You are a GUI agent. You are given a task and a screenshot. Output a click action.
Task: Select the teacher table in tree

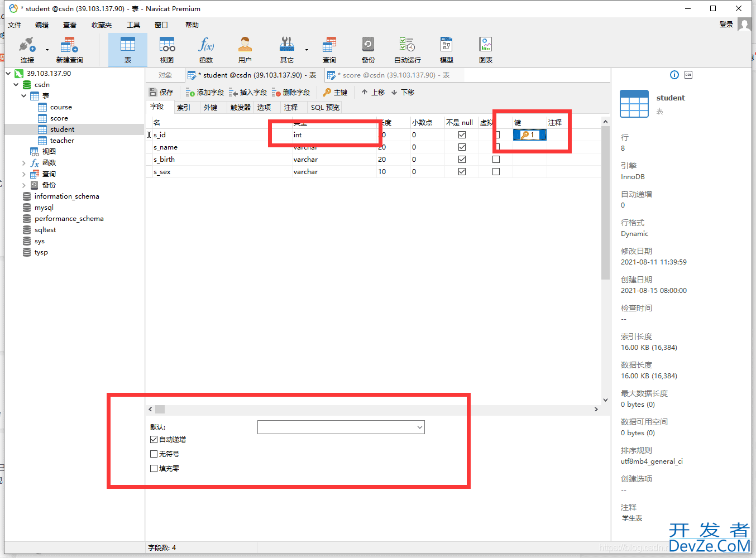(x=62, y=140)
